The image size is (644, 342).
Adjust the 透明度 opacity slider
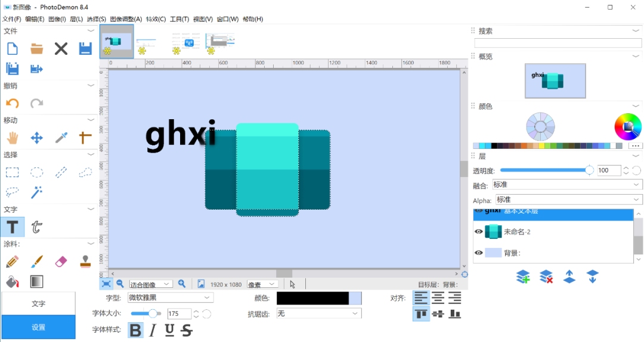[547, 170]
